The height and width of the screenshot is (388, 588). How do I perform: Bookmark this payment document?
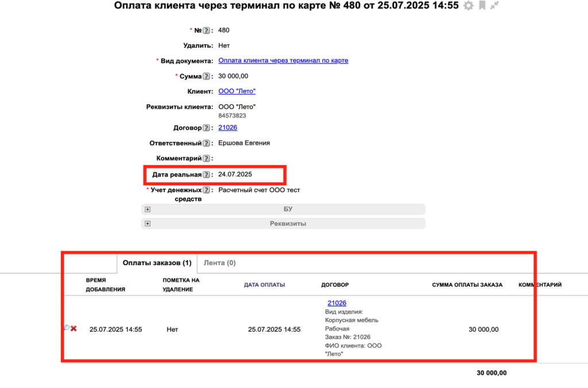click(482, 6)
